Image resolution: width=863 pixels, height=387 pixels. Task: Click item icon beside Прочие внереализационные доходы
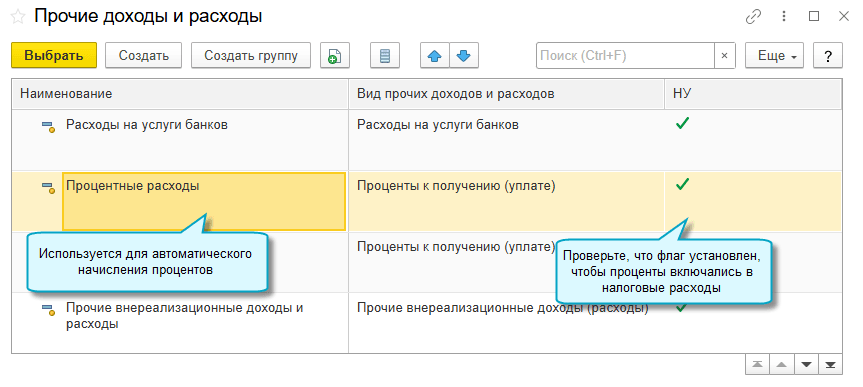coord(48,310)
